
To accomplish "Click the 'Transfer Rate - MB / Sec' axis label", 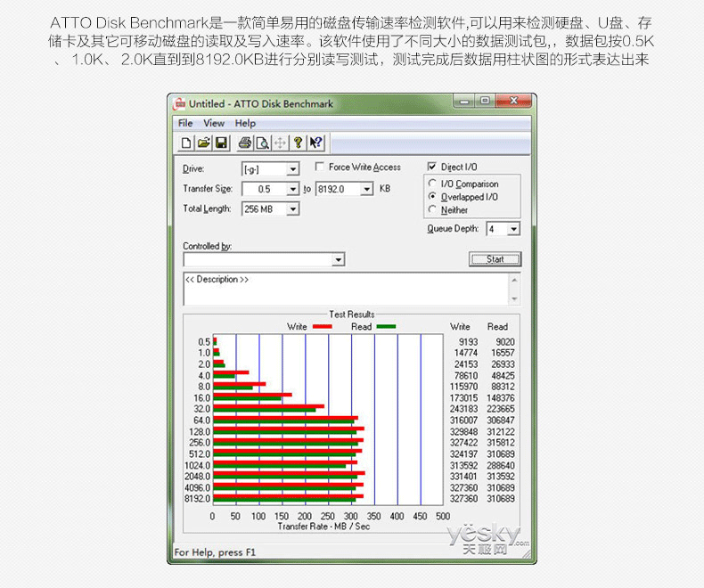I will tap(323, 526).
